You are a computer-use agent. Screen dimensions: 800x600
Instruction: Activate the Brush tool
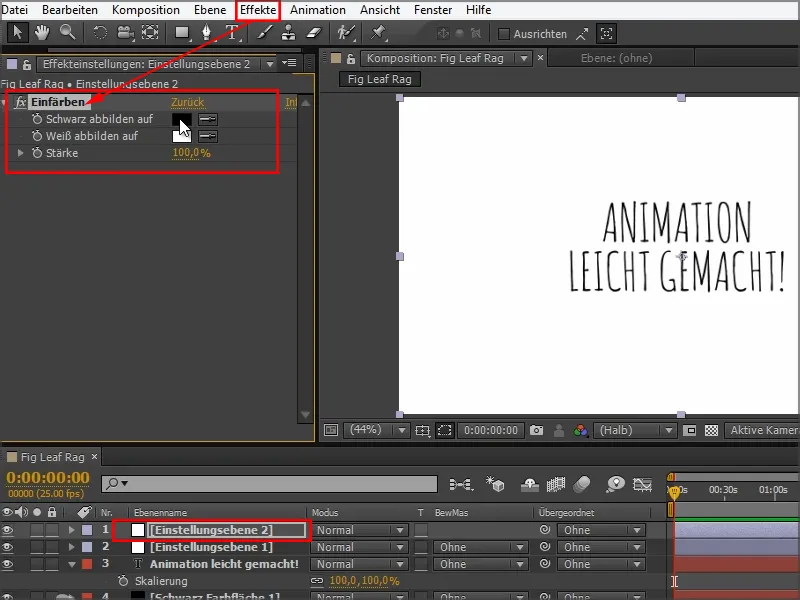coord(263,32)
